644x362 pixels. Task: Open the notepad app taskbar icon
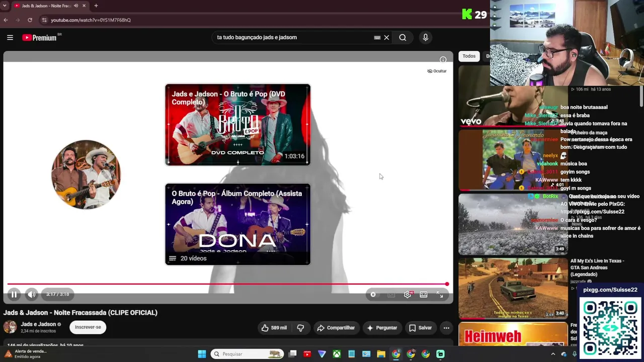tap(352, 354)
